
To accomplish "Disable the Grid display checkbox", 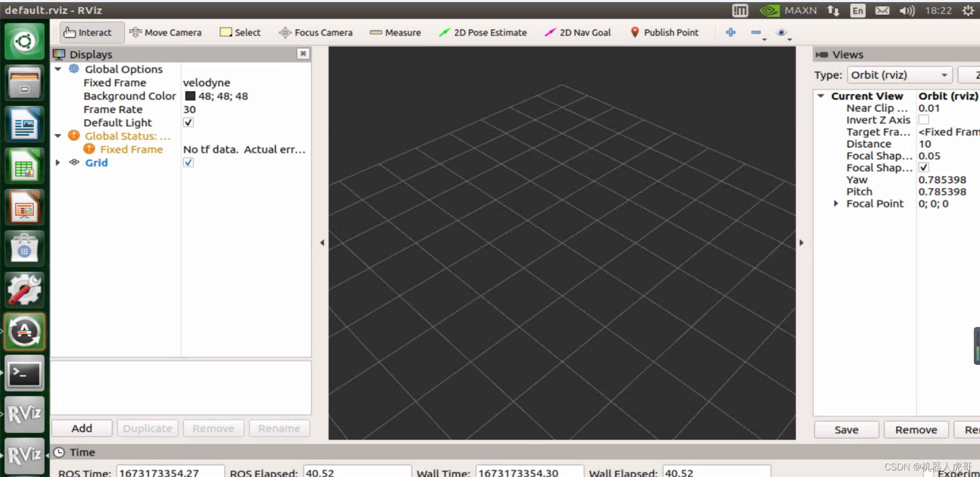I will (188, 162).
